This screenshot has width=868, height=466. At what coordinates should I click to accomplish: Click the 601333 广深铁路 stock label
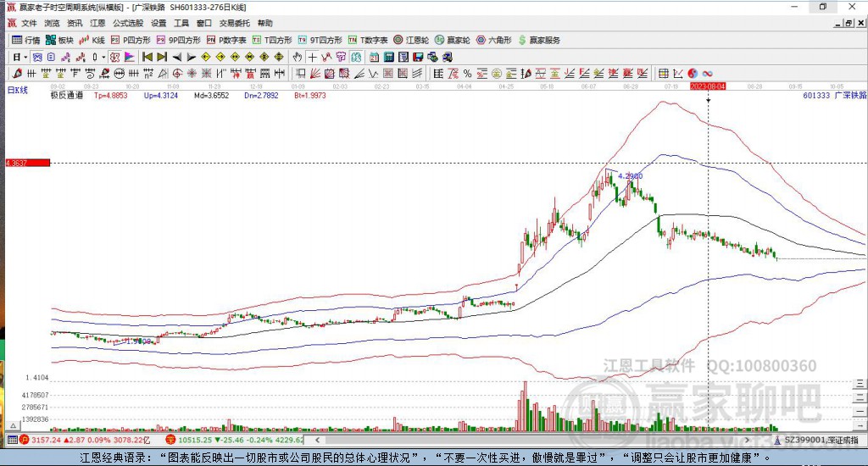(834, 95)
